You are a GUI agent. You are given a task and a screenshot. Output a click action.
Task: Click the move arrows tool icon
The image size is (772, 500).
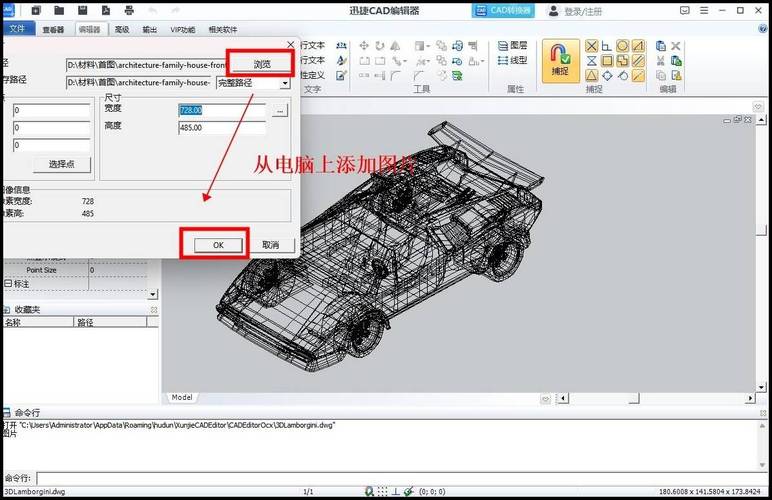coord(364,46)
